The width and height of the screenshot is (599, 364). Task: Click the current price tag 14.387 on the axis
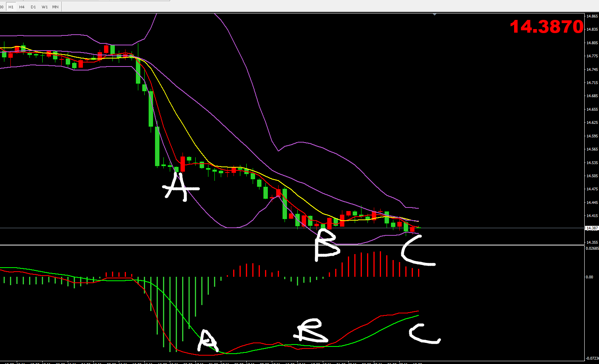(x=592, y=228)
